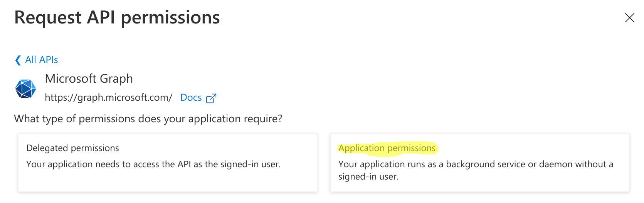
Task: Click the highlighted Application permissions title
Action: point(387,148)
